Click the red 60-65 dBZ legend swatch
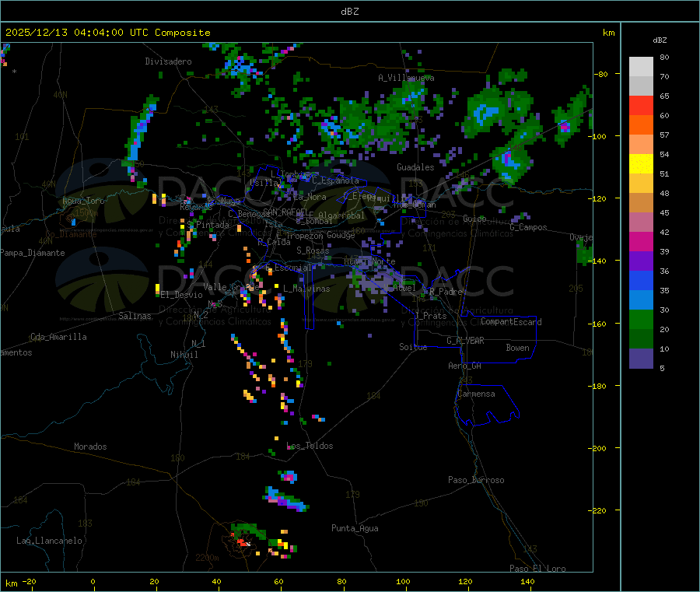The width and height of the screenshot is (700, 592). tap(641, 105)
